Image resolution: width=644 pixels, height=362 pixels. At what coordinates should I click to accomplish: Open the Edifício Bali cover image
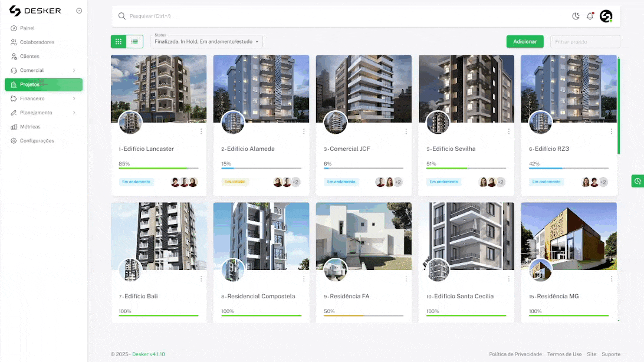159,236
